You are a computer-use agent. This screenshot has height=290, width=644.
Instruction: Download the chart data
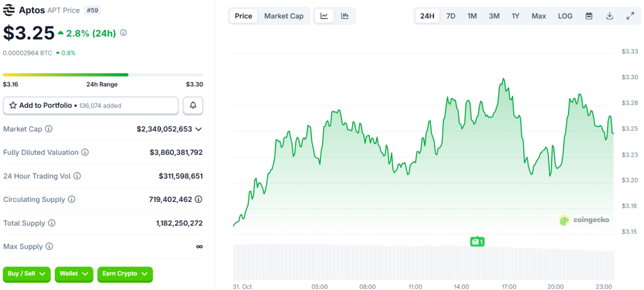click(x=609, y=16)
